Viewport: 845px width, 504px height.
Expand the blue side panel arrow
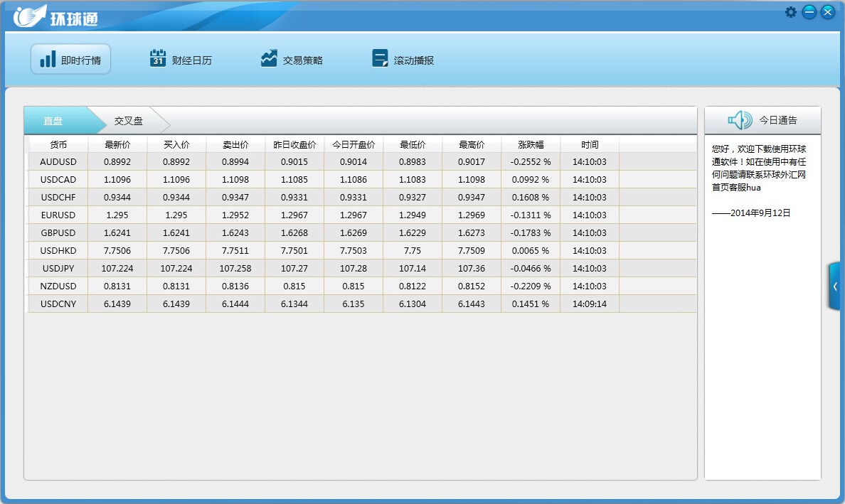835,286
